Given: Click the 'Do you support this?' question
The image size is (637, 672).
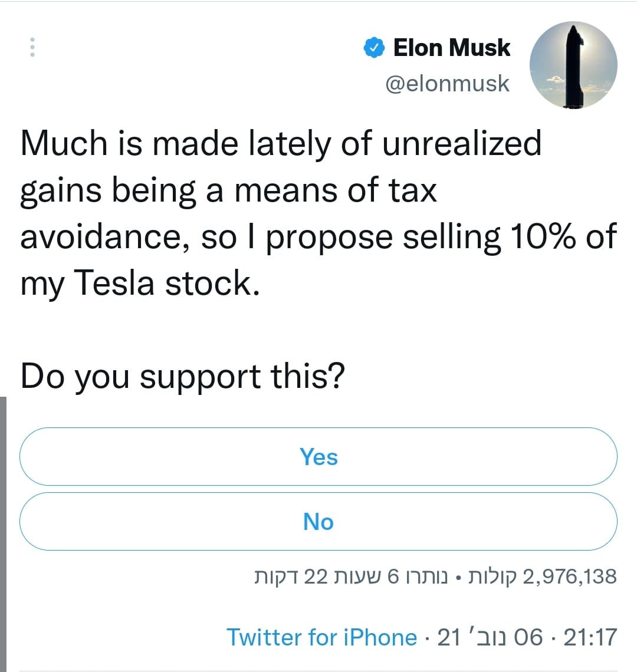Looking at the screenshot, I should (x=182, y=377).
